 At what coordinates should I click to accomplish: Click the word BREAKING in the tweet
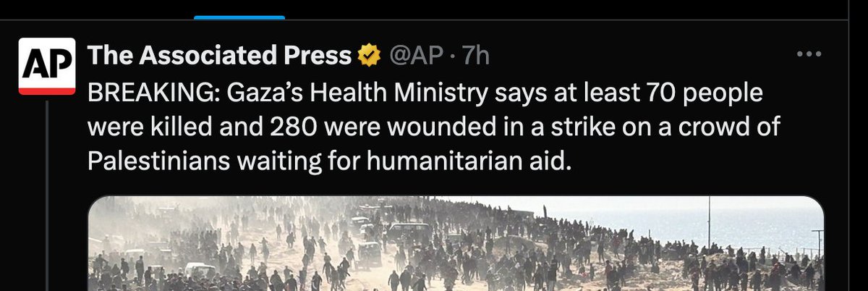[x=153, y=94]
